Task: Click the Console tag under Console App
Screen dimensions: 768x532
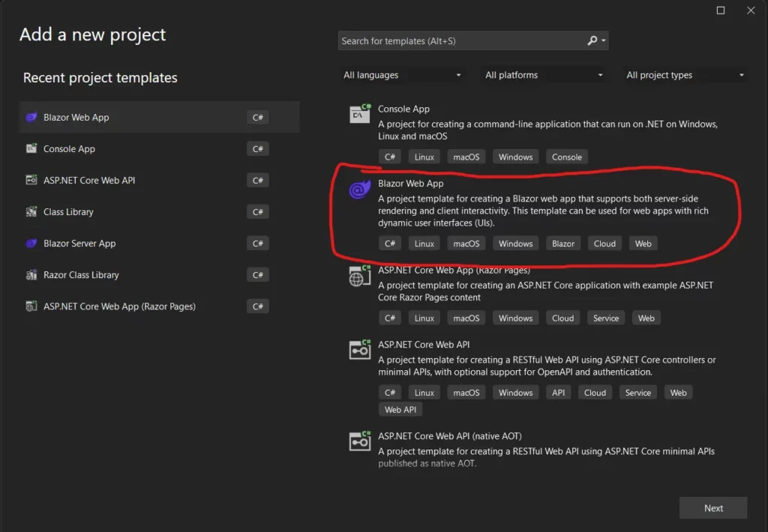Action: coord(566,157)
